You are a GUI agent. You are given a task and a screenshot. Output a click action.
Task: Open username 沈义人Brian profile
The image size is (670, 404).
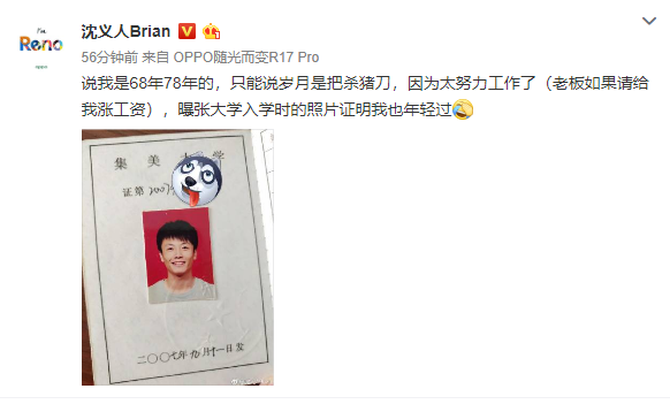126,31
